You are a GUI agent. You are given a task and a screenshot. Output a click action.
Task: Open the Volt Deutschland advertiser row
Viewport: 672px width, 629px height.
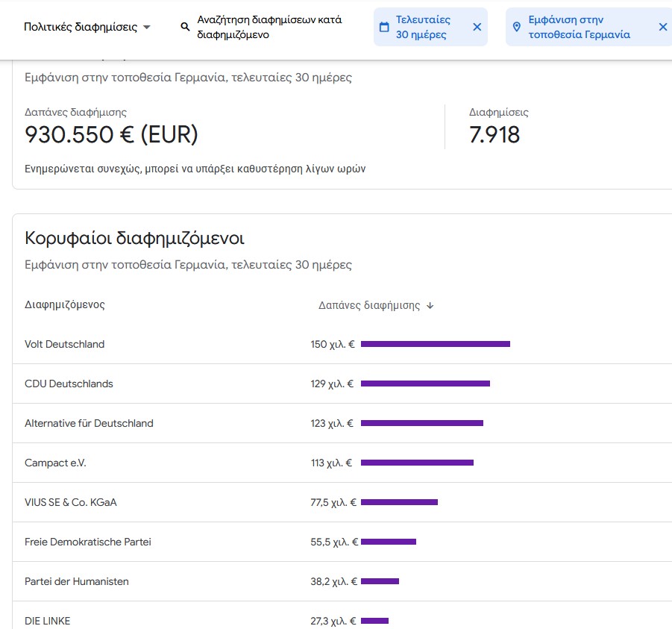click(342, 344)
